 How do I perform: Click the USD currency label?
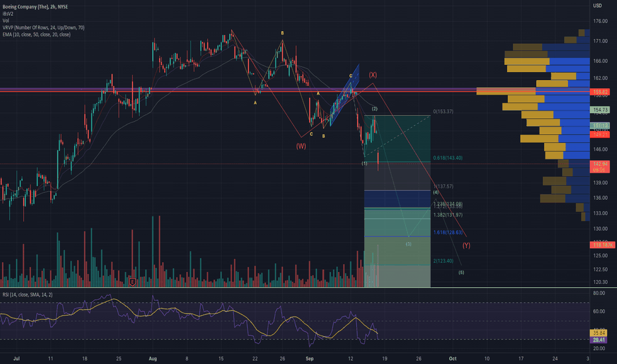tap(597, 5)
